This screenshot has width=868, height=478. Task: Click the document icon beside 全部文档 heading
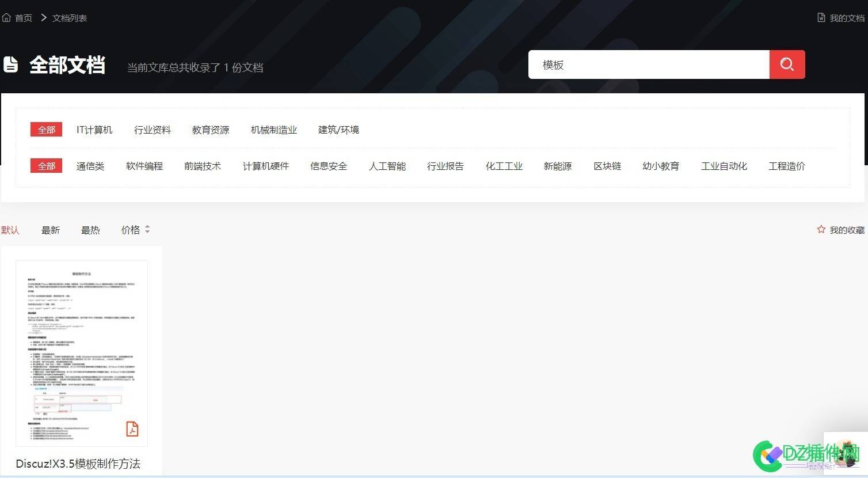[12, 65]
